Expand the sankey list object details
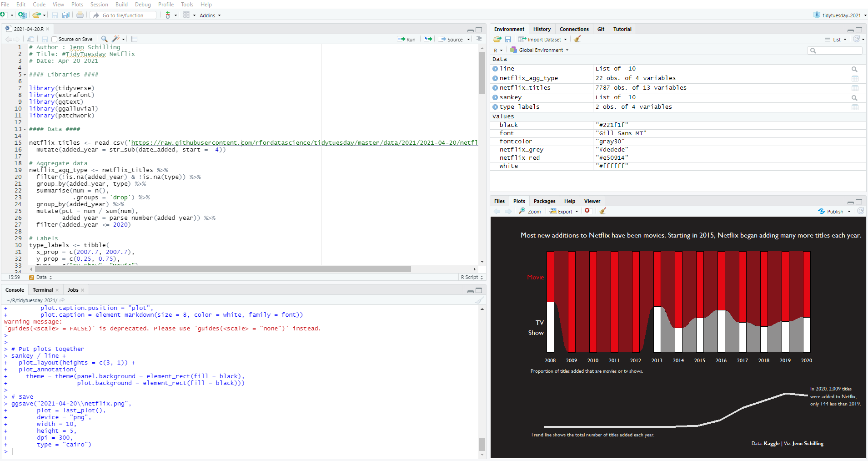The width and height of the screenshot is (868, 461). (x=495, y=97)
